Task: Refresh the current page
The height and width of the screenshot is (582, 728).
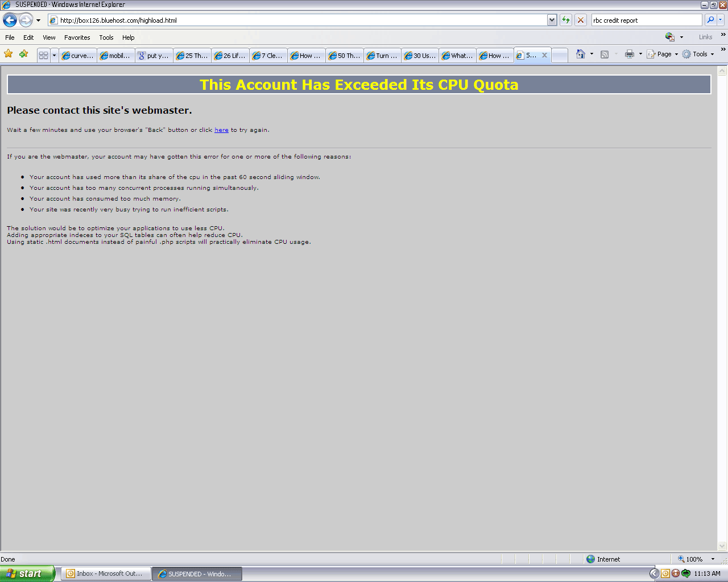Action: pyautogui.click(x=565, y=19)
